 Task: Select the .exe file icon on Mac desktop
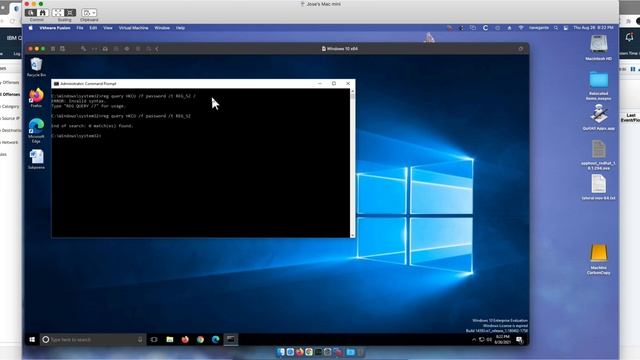click(599, 155)
